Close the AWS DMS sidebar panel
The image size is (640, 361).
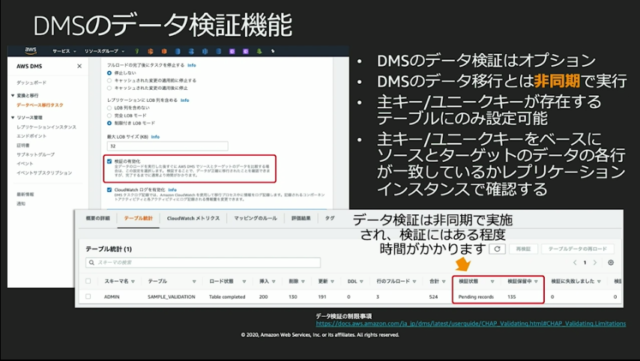click(80, 66)
